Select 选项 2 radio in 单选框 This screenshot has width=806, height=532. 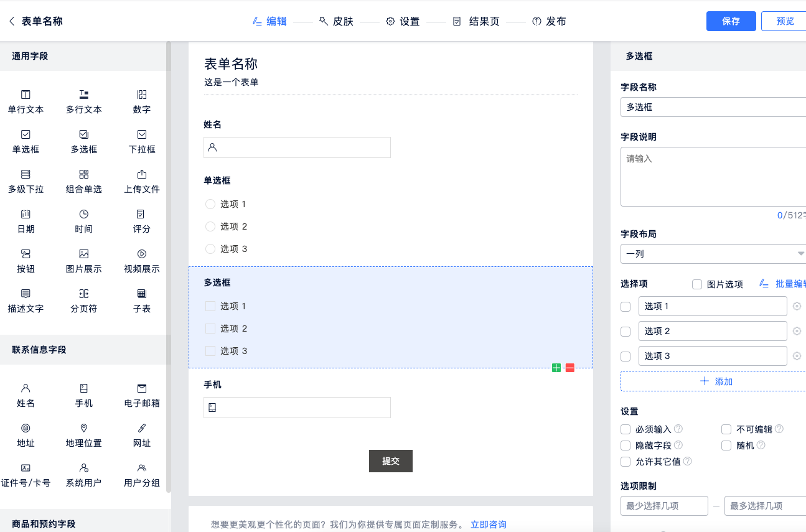(x=210, y=226)
